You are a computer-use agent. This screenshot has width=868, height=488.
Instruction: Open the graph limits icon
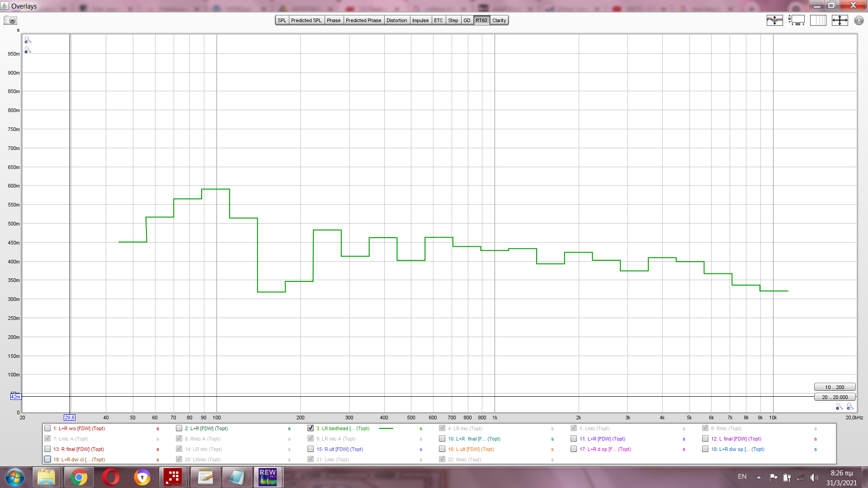(x=840, y=20)
